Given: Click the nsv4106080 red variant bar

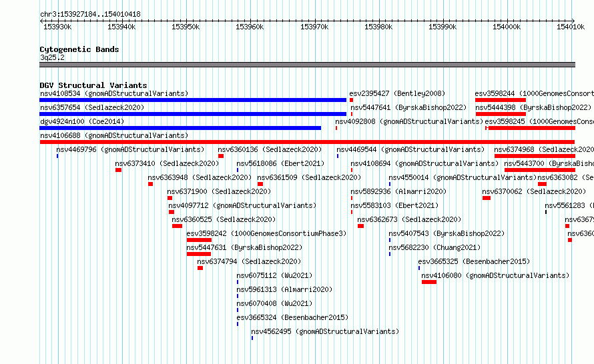Looking at the screenshot, I should [x=429, y=282].
